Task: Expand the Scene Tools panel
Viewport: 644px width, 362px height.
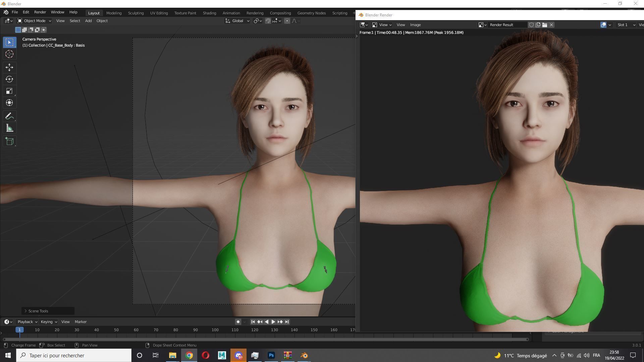Action: 38,311
